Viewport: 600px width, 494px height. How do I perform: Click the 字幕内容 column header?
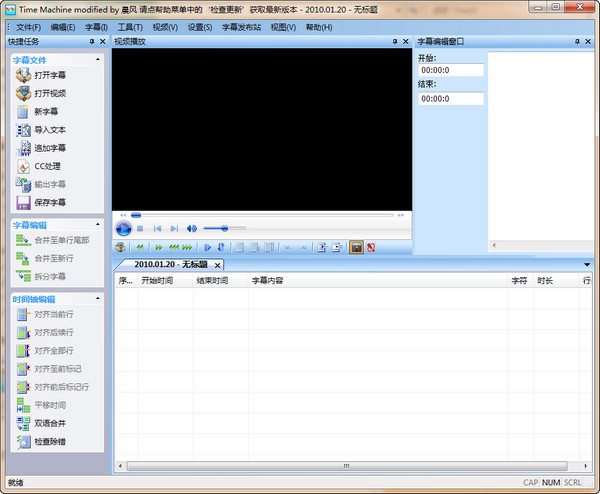click(x=267, y=281)
